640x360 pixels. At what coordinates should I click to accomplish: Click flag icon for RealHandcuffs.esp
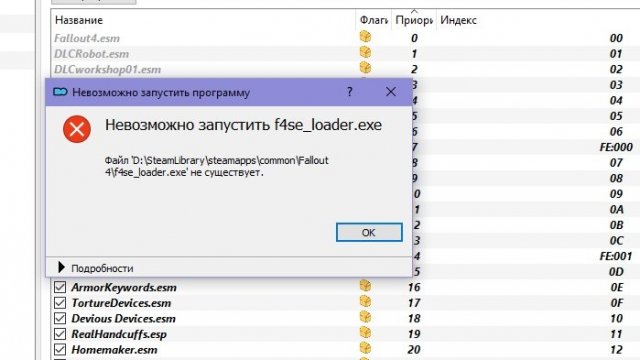point(365,333)
